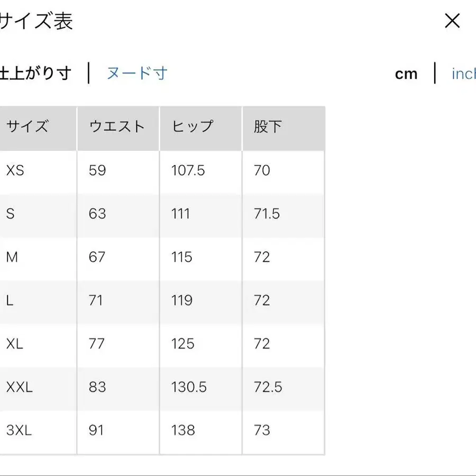Switch to ヌード寸 body measurements view
The width and height of the screenshot is (476, 476).
[x=136, y=74]
